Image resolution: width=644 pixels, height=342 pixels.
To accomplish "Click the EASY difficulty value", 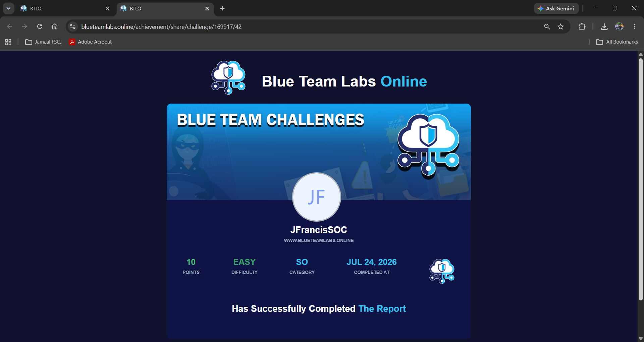I will tap(245, 262).
